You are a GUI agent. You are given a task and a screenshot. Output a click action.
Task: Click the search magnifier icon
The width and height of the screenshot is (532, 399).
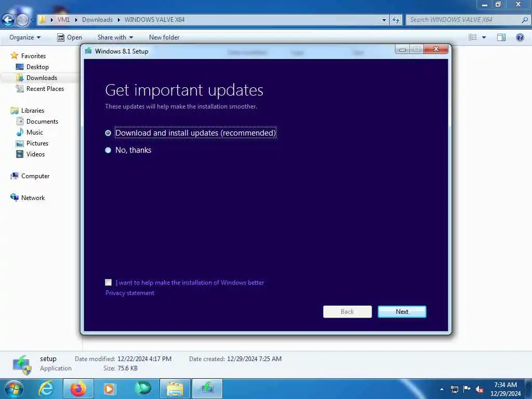(x=525, y=20)
